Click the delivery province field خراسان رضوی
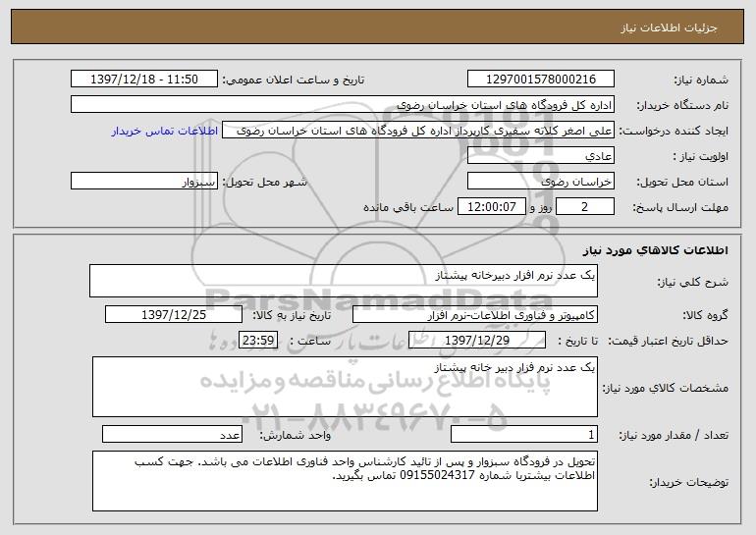This screenshot has height=535, width=756. coord(540,182)
